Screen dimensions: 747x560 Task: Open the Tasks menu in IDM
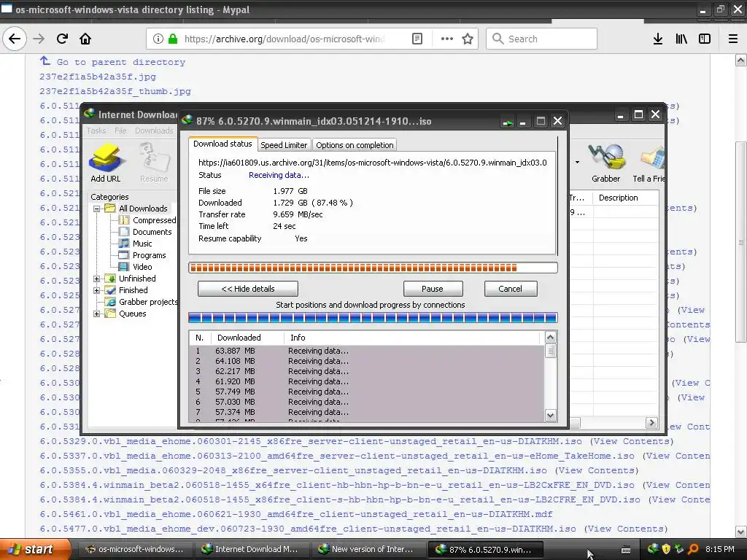[x=96, y=131]
